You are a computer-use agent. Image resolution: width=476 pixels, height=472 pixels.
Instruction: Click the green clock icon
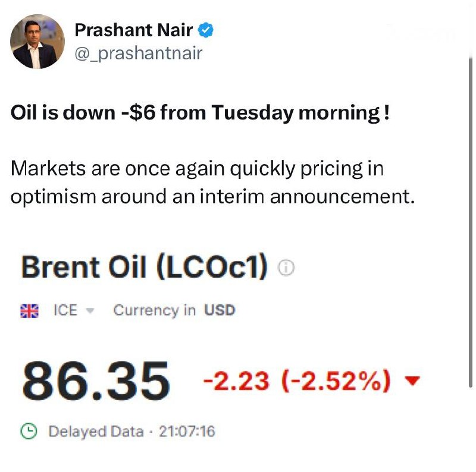click(x=29, y=431)
